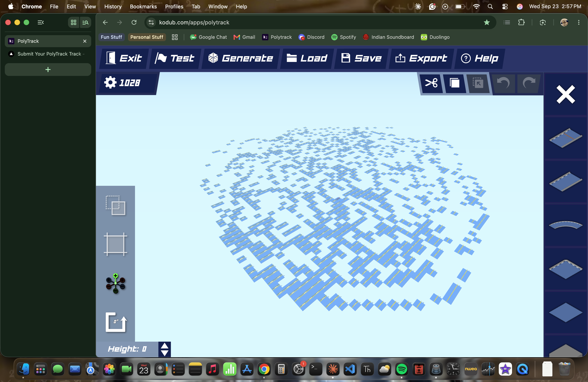Open the File menu
Image resolution: width=588 pixels, height=382 pixels.
point(54,6)
